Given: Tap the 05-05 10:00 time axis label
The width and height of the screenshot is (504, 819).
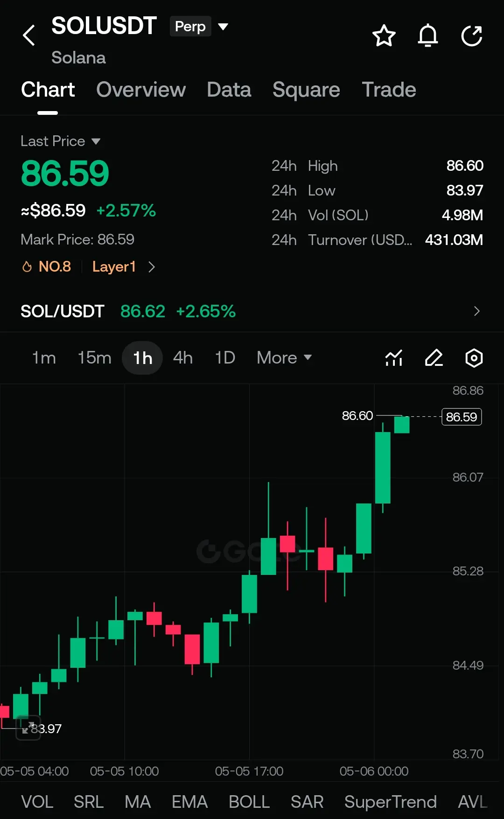Looking at the screenshot, I should (124, 771).
